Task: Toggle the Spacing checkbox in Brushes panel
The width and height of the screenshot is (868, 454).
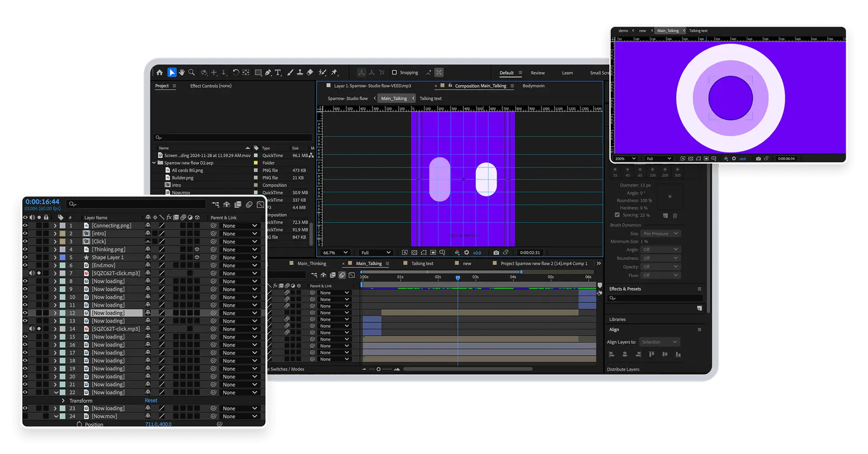Action: 617,215
